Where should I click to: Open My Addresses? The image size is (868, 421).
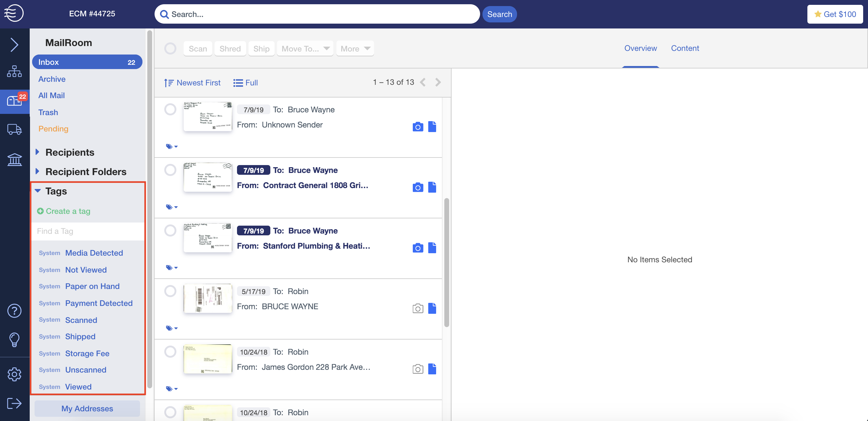tap(87, 409)
